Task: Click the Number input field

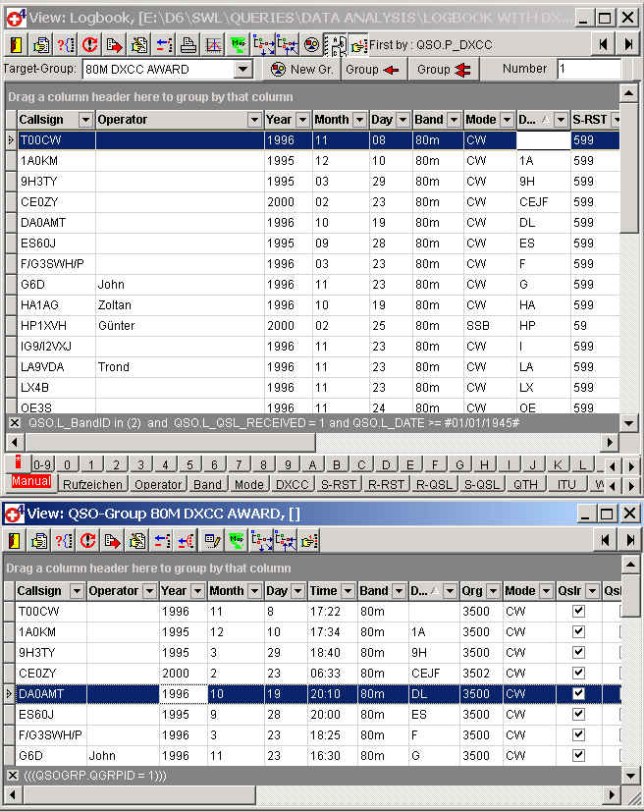Action: coord(588,70)
